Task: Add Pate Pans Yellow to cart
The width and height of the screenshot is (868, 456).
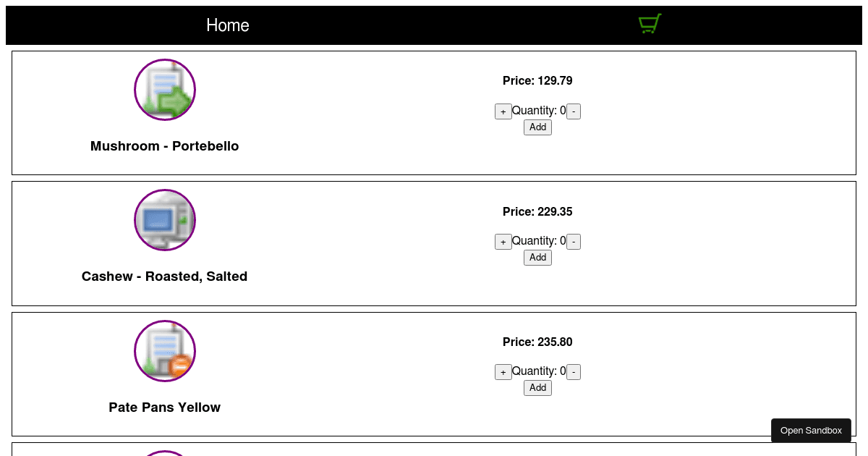Action: [537, 388]
